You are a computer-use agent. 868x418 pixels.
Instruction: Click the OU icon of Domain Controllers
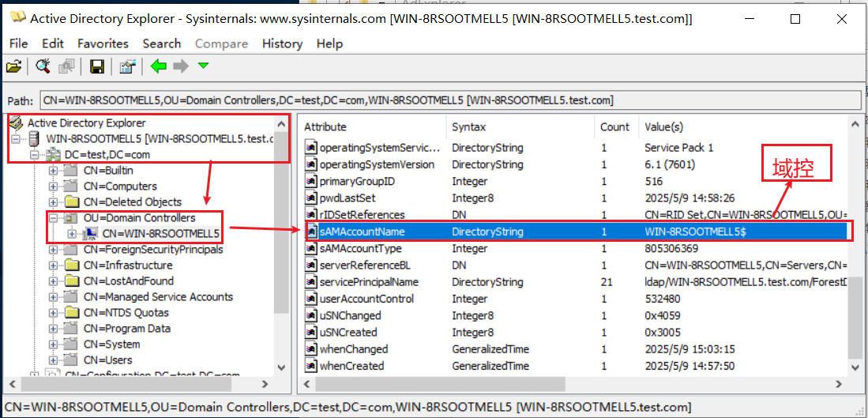coord(72,217)
